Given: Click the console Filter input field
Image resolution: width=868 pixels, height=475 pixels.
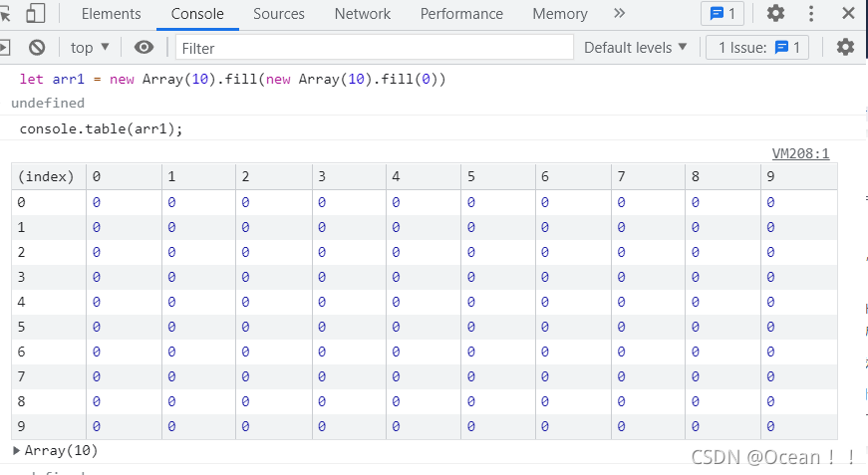Looking at the screenshot, I should click(374, 48).
